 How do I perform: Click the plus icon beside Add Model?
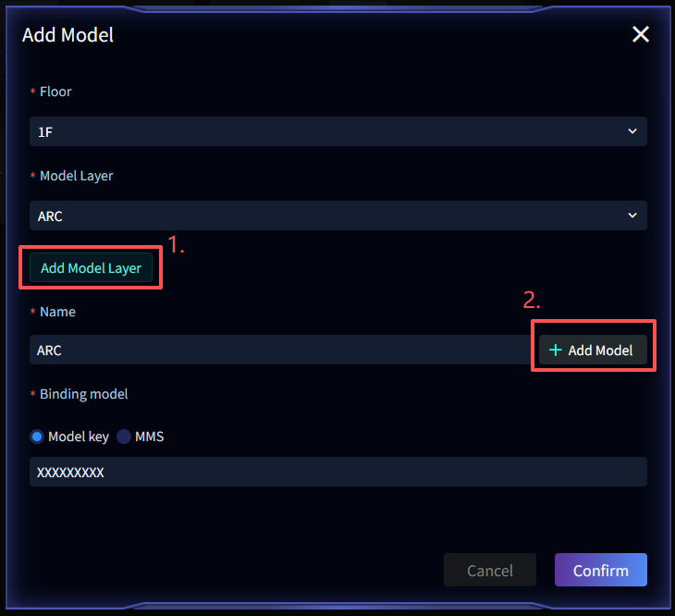click(x=556, y=351)
